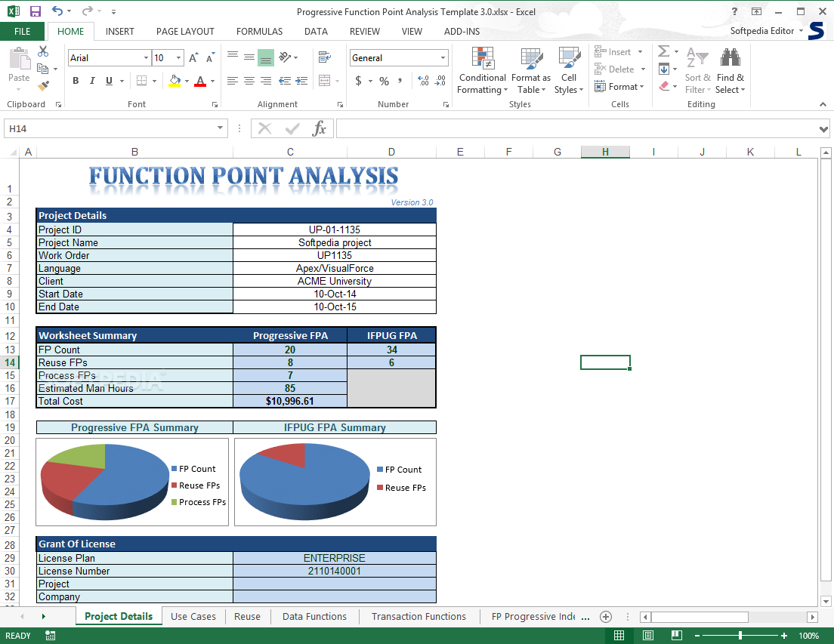Click the Macro recording icon in status bar
The height and width of the screenshot is (644, 834).
pos(51,636)
